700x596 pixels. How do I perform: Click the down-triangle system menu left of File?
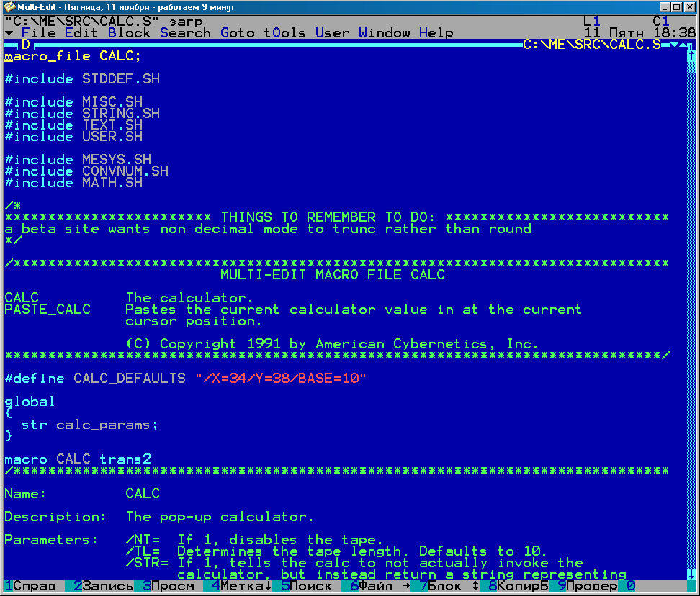[x=8, y=33]
